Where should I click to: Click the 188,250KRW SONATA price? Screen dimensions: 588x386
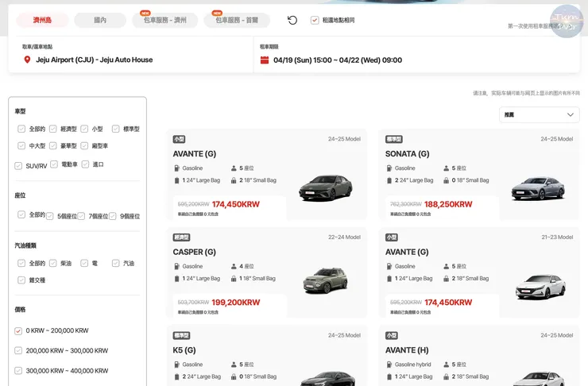tap(448, 204)
